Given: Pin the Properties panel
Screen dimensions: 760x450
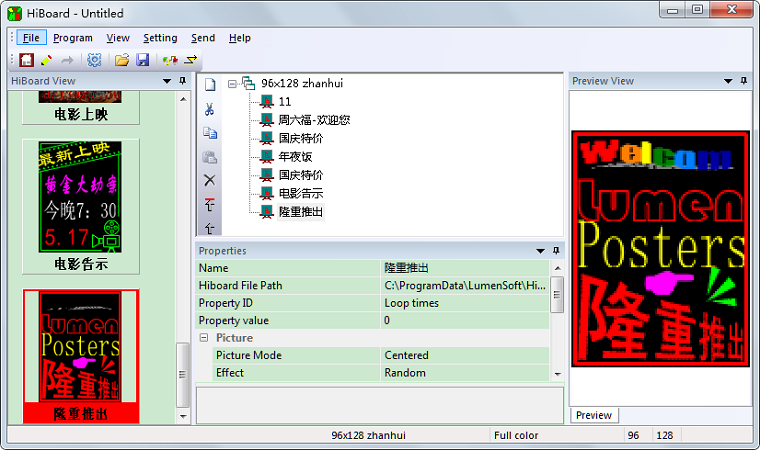Looking at the screenshot, I should (x=556, y=251).
